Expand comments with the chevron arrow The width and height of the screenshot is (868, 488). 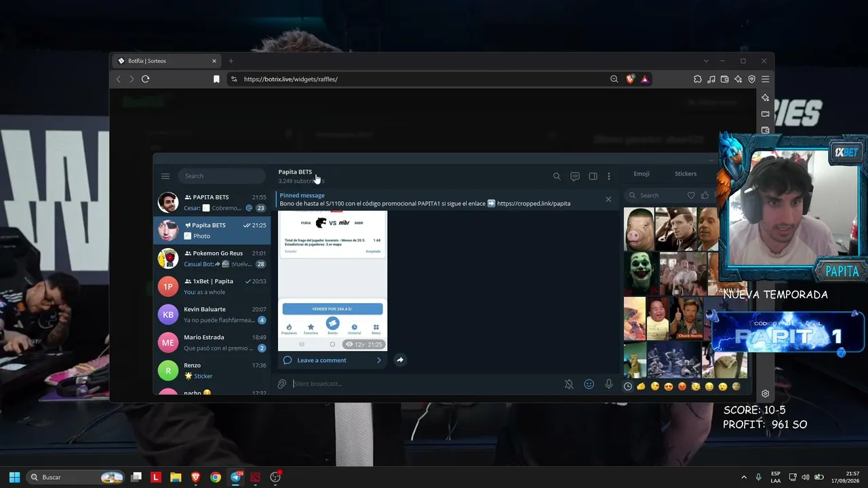point(379,361)
